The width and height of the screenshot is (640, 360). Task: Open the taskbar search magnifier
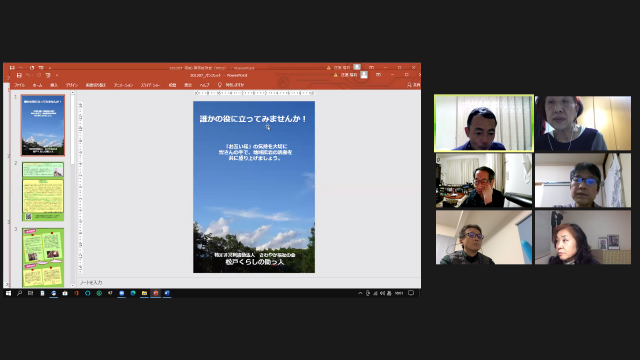pyautogui.click(x=19, y=293)
